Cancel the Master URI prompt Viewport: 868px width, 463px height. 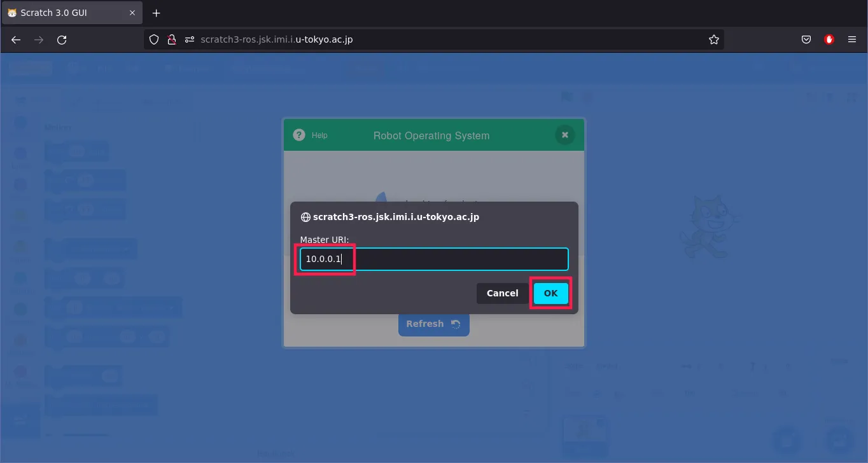[502, 293]
